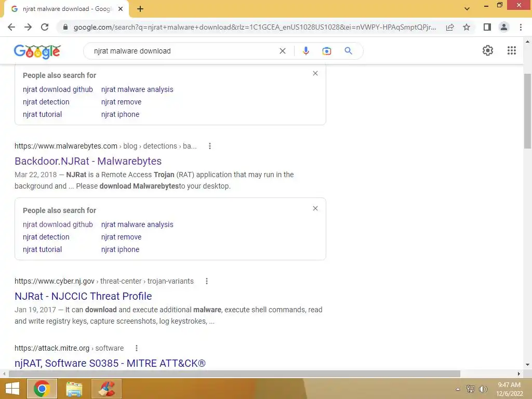Open the Google apps grid
532x399 pixels.
click(x=512, y=50)
